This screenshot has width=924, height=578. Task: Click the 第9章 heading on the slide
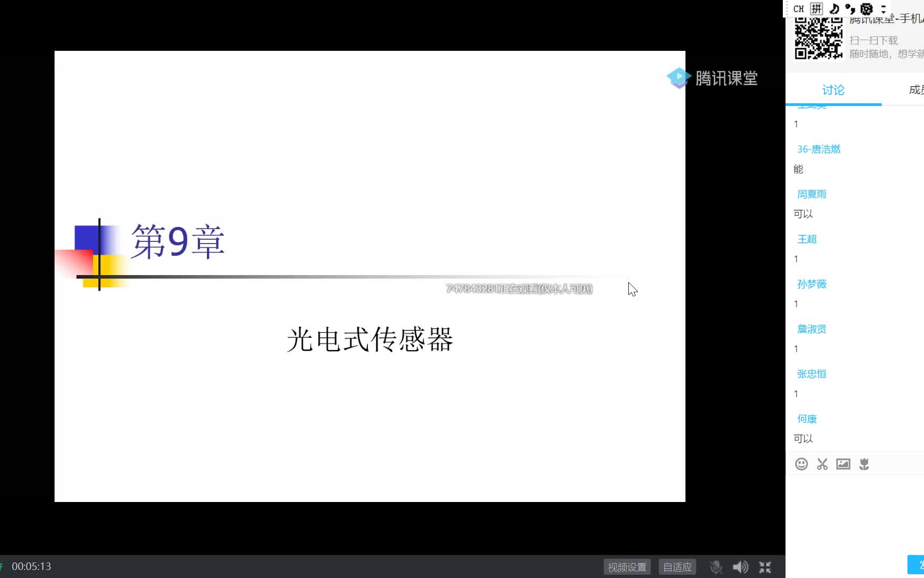click(x=178, y=242)
